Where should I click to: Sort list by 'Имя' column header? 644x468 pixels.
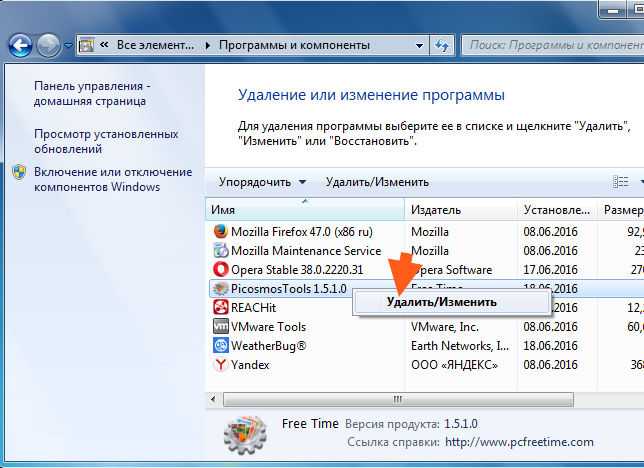pos(305,210)
